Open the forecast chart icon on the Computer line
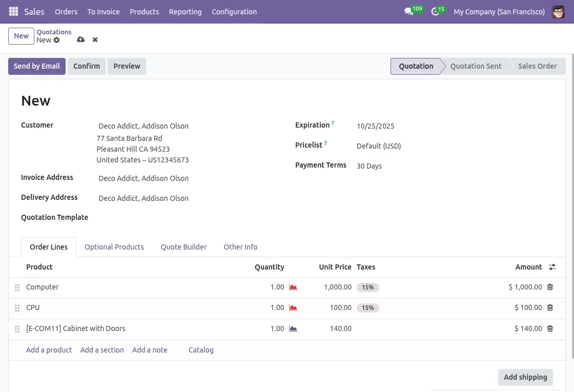 (x=293, y=287)
